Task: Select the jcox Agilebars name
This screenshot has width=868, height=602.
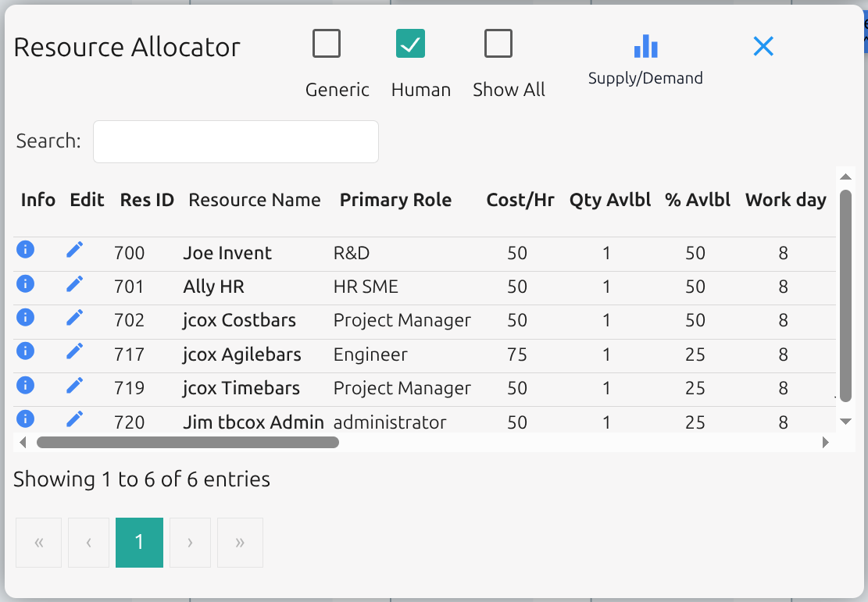Action: tap(242, 354)
